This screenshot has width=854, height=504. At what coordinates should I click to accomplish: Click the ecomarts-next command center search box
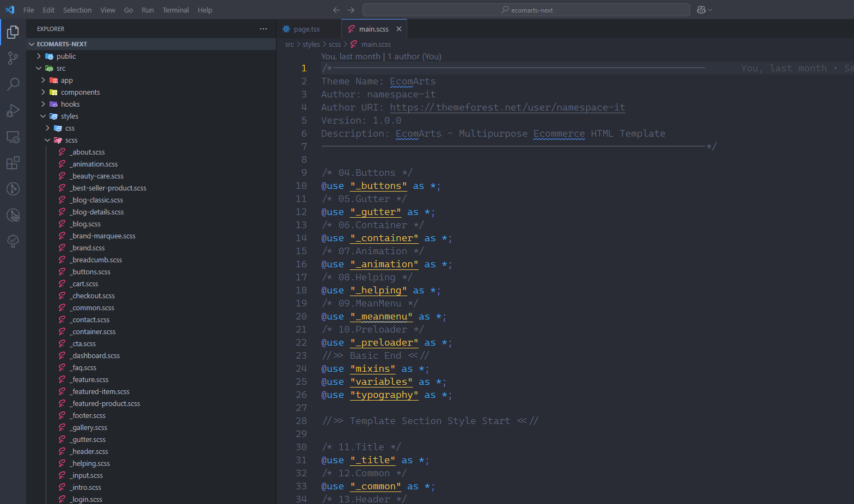click(526, 10)
